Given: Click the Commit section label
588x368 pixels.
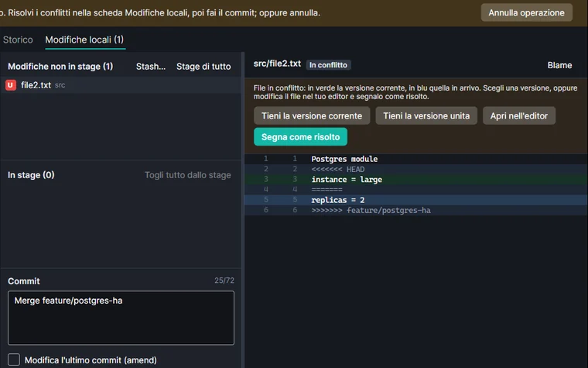Looking at the screenshot, I should [24, 281].
